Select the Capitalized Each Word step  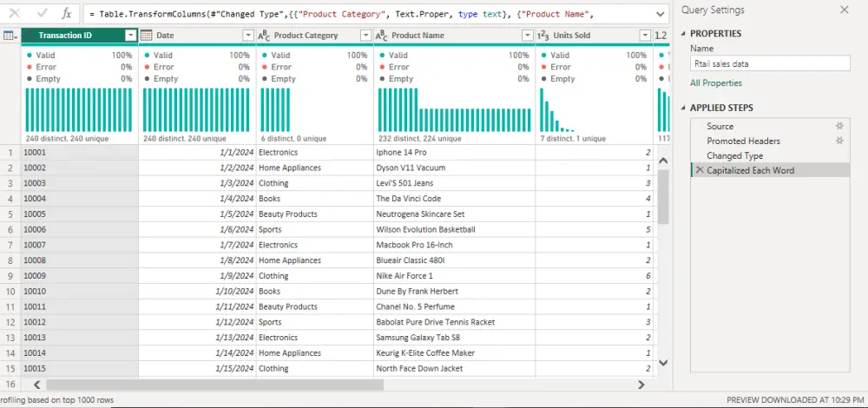tap(770, 170)
